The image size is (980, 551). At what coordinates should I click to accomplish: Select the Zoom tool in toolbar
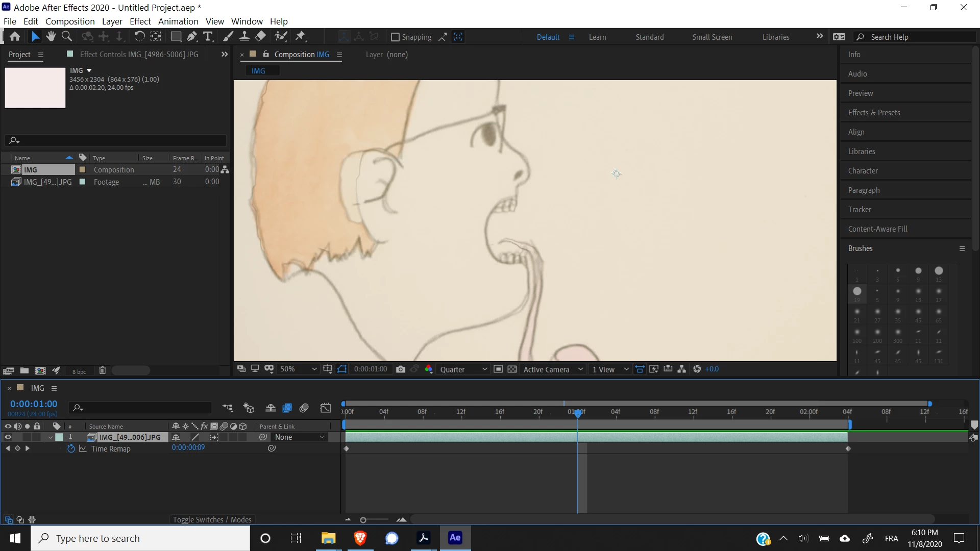click(66, 36)
